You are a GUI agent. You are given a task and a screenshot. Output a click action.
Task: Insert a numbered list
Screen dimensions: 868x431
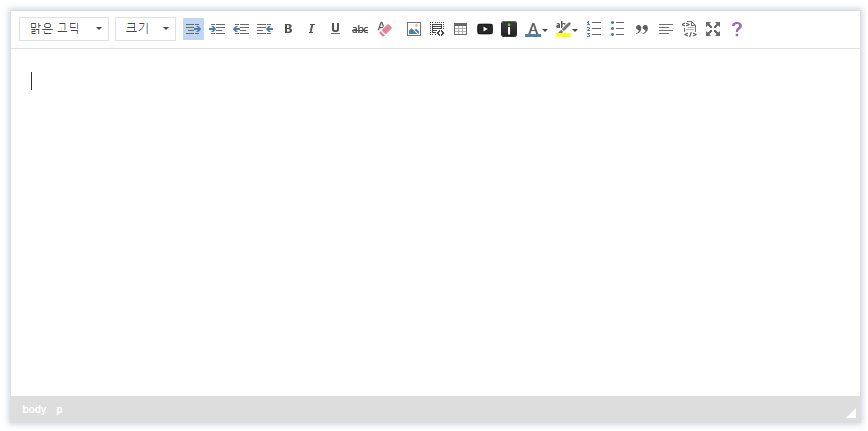point(594,29)
